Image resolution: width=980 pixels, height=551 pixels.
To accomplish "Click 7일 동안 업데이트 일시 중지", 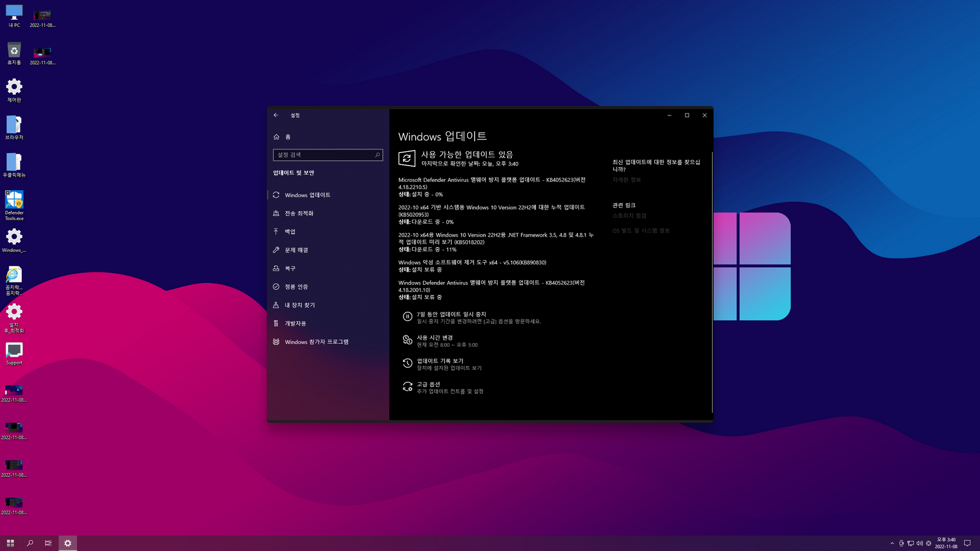I will tap(451, 314).
